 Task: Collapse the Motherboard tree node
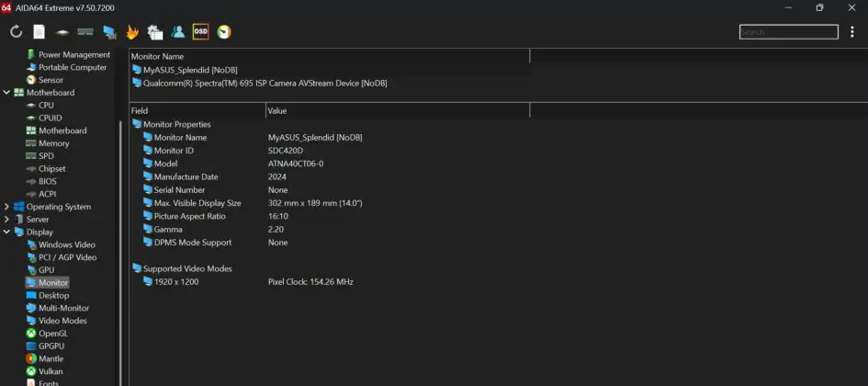[6, 93]
